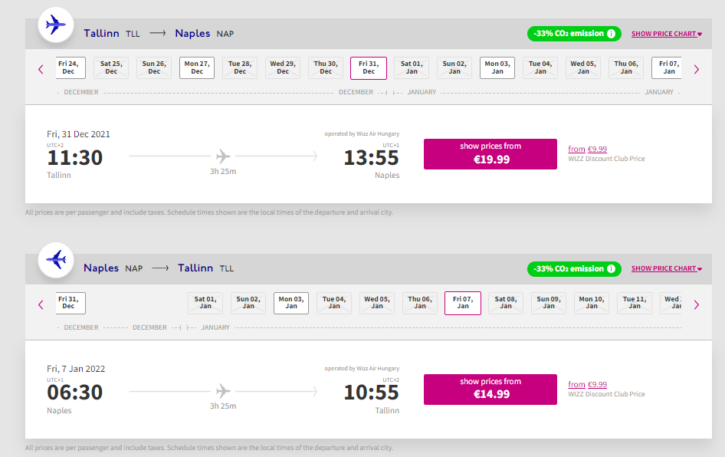725x457 pixels.
Task: Open outbound WIZZ Discount Club €9.99 link
Action: coord(587,149)
